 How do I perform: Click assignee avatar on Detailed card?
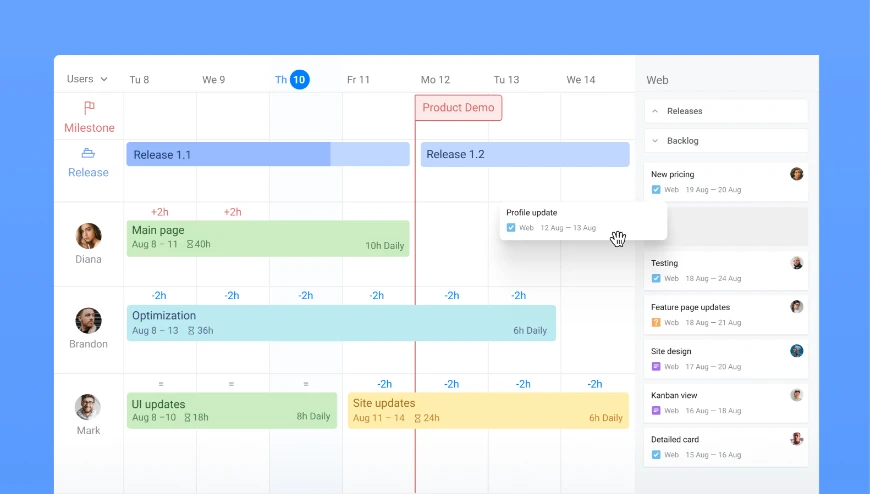point(797,439)
